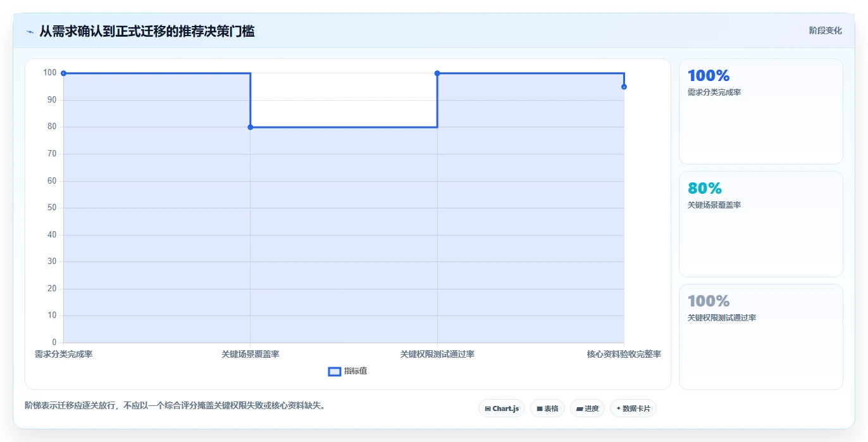Click the data point for 核心资料验收完整率

point(624,87)
